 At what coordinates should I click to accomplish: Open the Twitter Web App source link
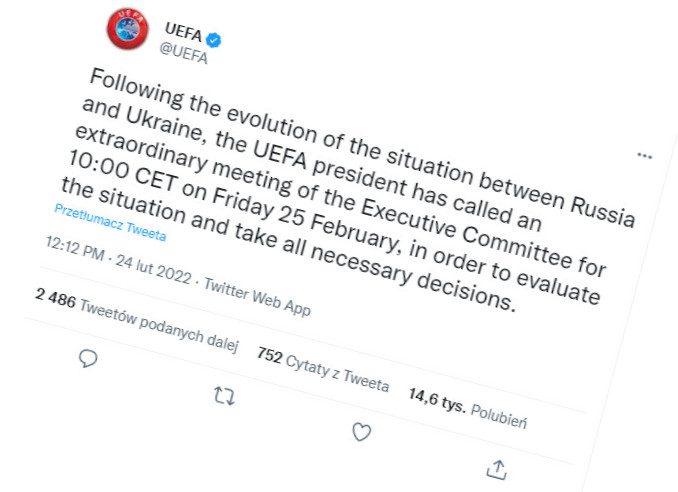point(257,297)
